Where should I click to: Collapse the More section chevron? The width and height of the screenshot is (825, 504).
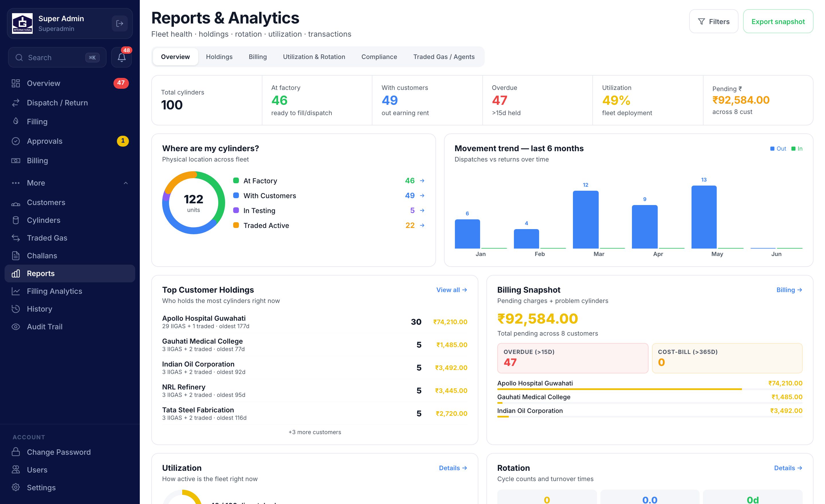point(126,183)
